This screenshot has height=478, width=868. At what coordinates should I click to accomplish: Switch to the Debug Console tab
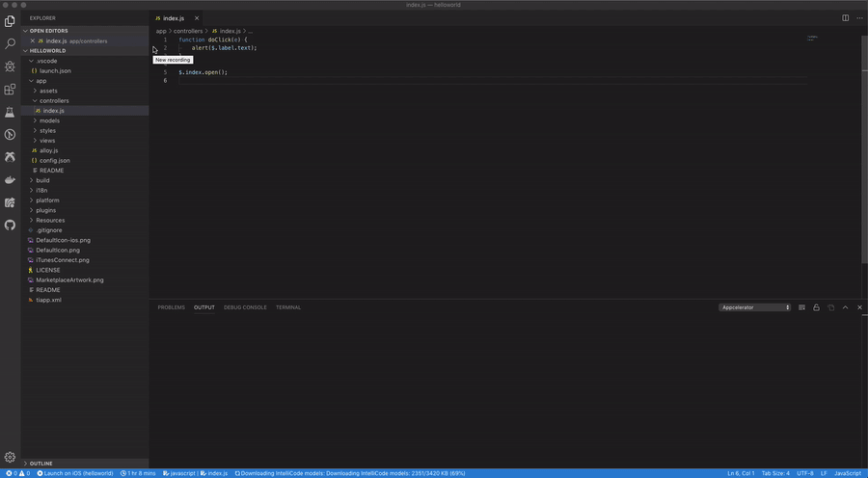(x=245, y=307)
